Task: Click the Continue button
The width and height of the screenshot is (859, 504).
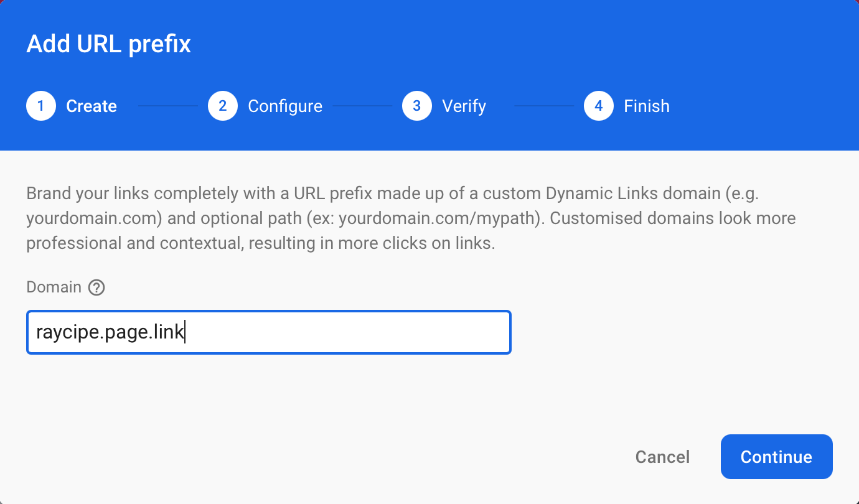Action: (x=776, y=457)
